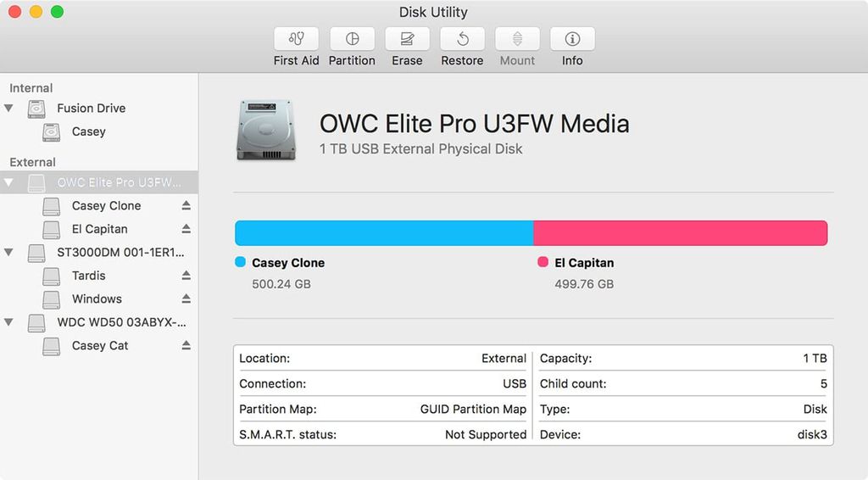Collapse the WDC WD50 03ABYX disk tree
Screen dimensions: 868x480
[x=8, y=321]
